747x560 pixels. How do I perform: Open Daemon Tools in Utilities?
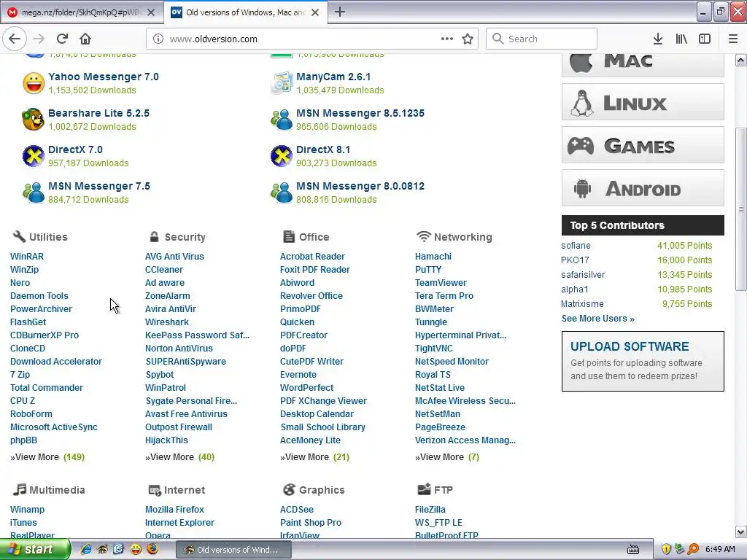click(39, 296)
